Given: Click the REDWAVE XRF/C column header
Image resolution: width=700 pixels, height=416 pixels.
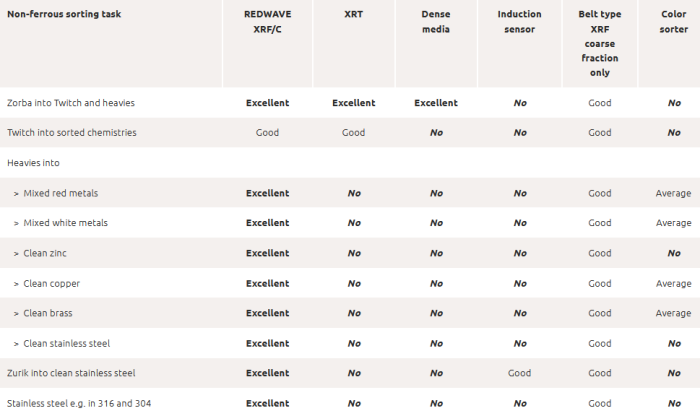Looking at the screenshot, I should point(267,24).
